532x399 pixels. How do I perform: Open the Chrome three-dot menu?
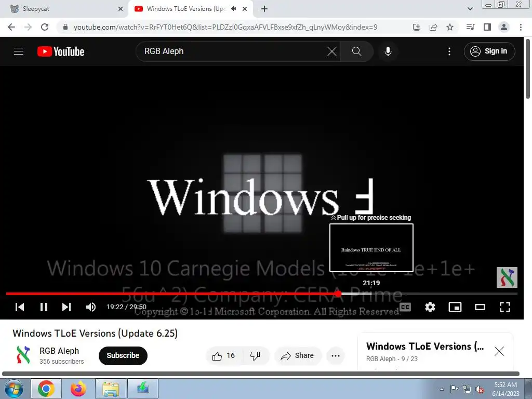(521, 27)
